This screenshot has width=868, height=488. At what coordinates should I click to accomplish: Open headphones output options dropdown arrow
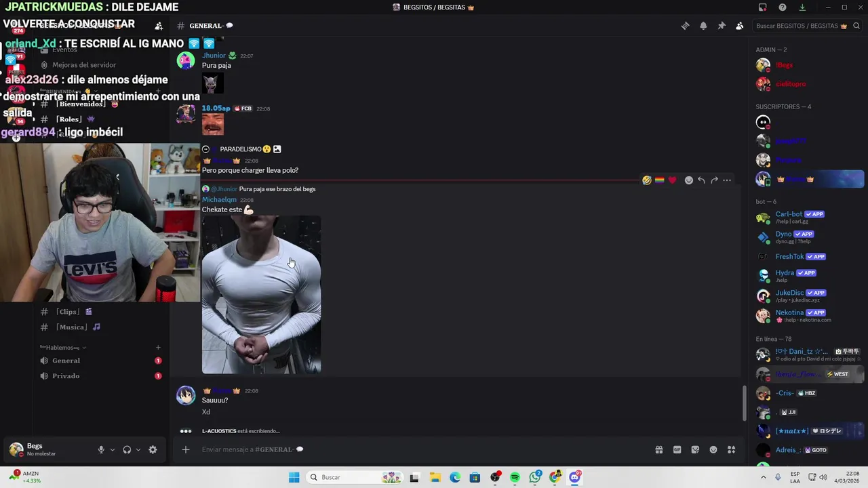coord(138,449)
